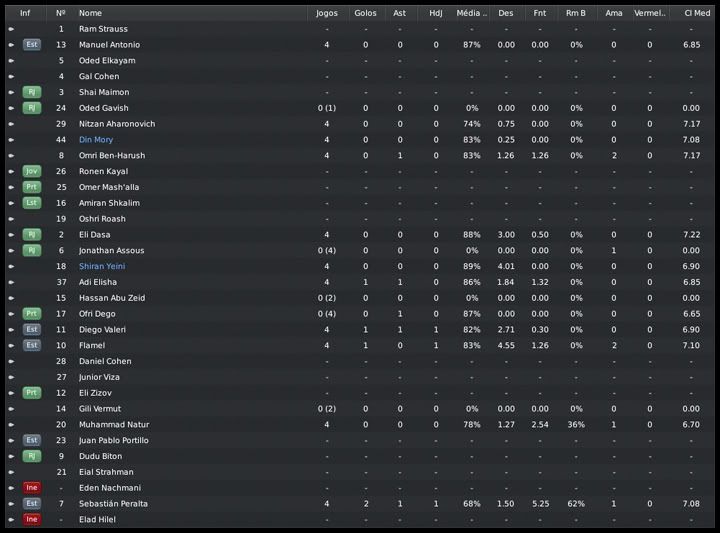Click the row arrow beside Daniel Cohen
Screen dimensions: 720x533
click(x=11, y=361)
